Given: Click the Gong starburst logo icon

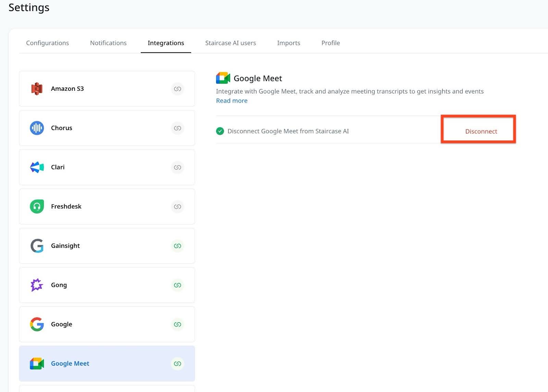Looking at the screenshot, I should click(x=37, y=285).
